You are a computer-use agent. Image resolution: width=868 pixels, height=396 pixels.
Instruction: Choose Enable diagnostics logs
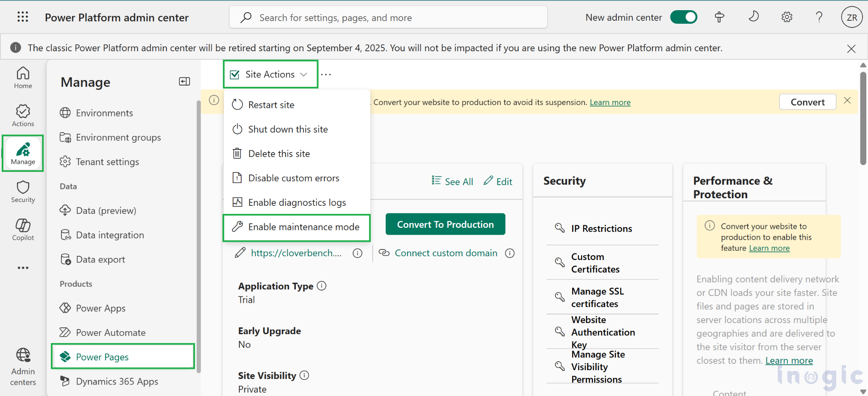tap(297, 202)
